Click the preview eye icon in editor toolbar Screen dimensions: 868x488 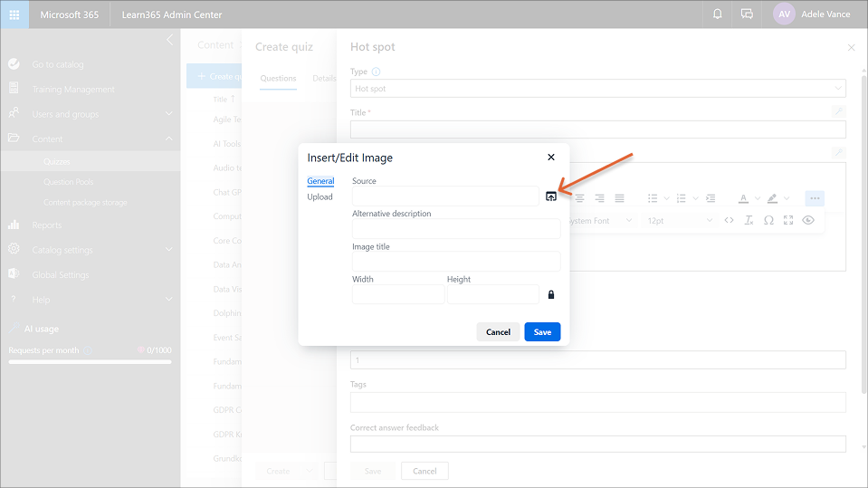click(808, 221)
